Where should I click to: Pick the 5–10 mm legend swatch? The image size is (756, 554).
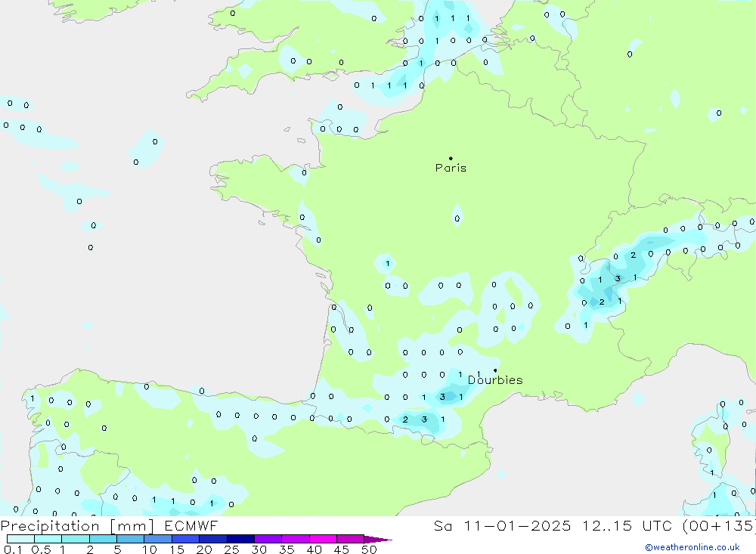131,539
